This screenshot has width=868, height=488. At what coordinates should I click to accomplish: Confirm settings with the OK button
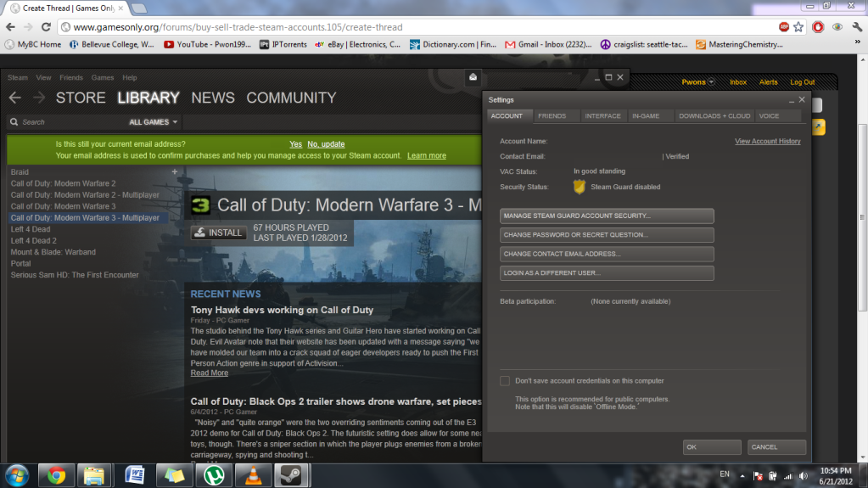tap(712, 447)
